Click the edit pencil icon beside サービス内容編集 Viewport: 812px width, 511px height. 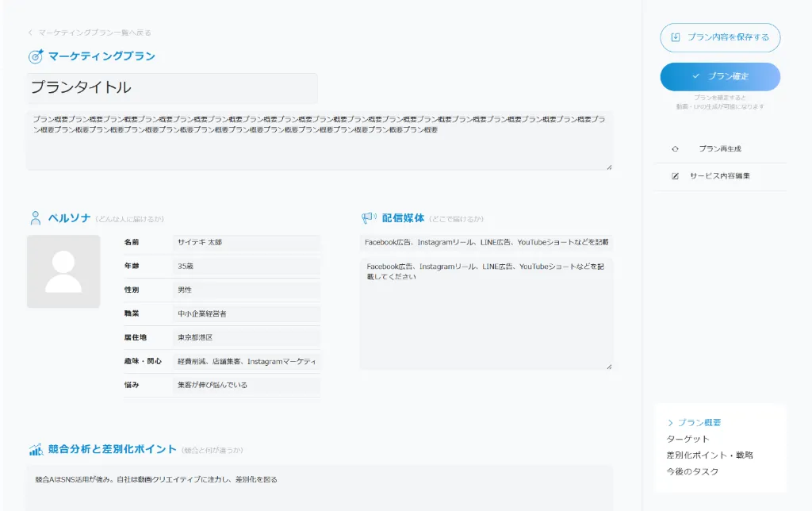tap(676, 175)
